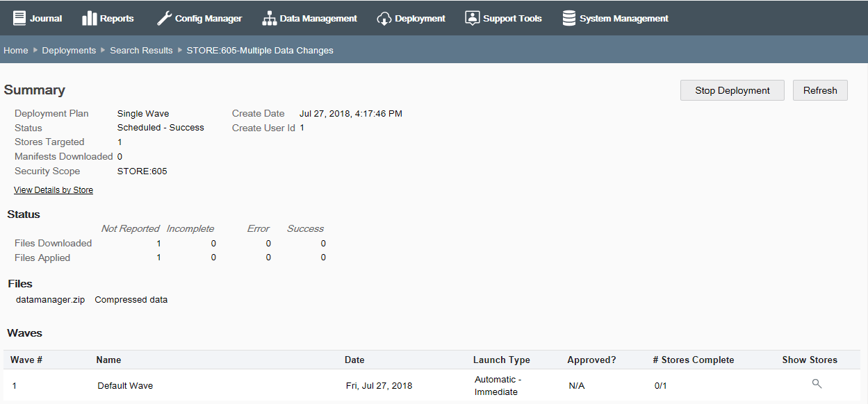
Task: Click the Launch Type column header
Action: [501, 360]
